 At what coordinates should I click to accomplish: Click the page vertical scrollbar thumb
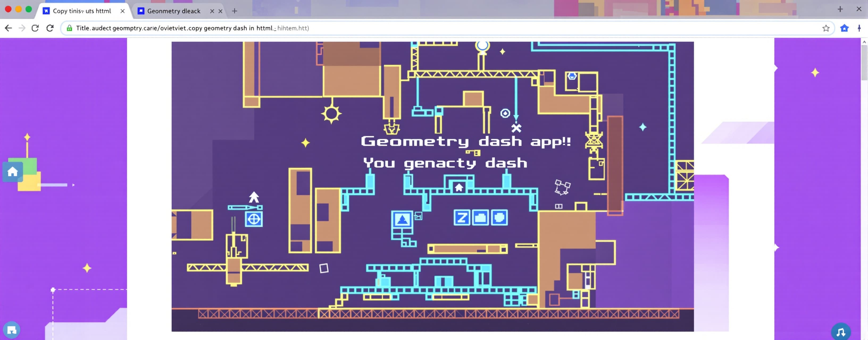[x=864, y=63]
